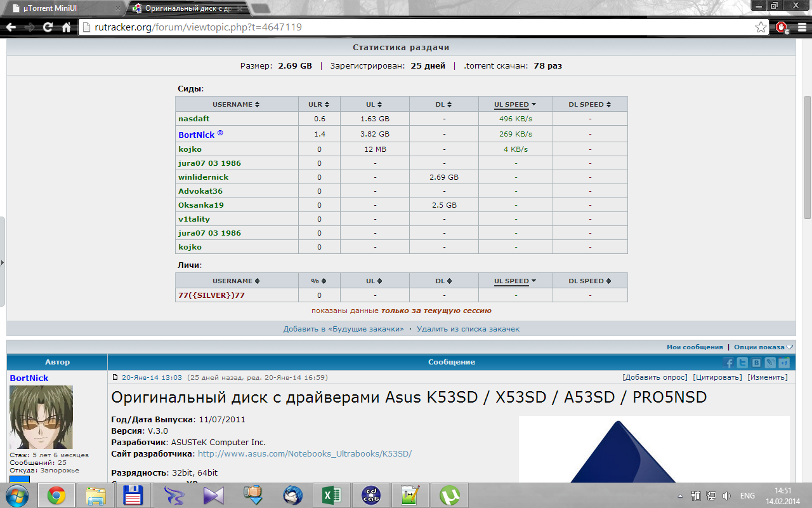Reload the page with refresh icon

point(48,27)
